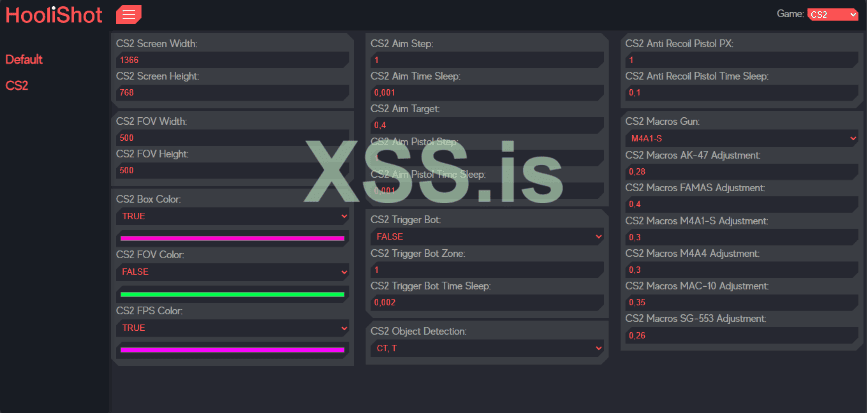Screen dimensions: 867x413
Task: Edit the CS2 Aim Time Sleep field
Action: pyautogui.click(x=487, y=93)
